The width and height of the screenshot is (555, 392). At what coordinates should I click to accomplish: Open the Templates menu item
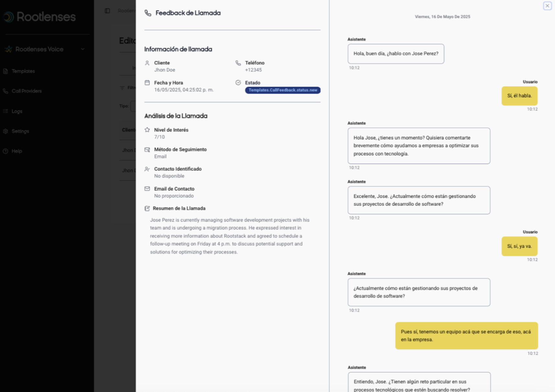(x=23, y=71)
